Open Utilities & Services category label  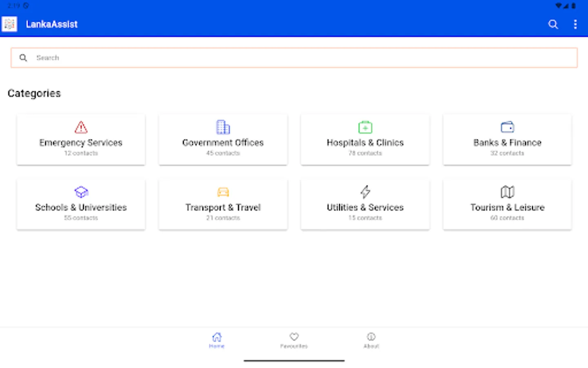coord(365,207)
